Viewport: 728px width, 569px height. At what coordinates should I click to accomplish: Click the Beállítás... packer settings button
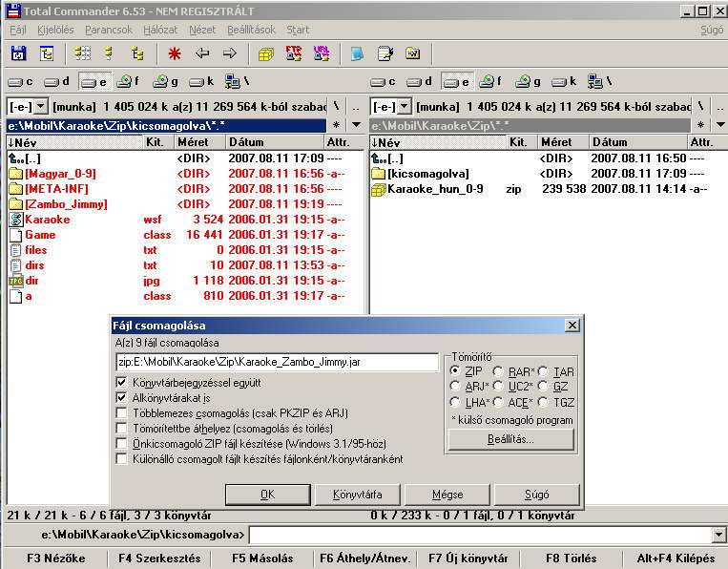[x=510, y=439]
